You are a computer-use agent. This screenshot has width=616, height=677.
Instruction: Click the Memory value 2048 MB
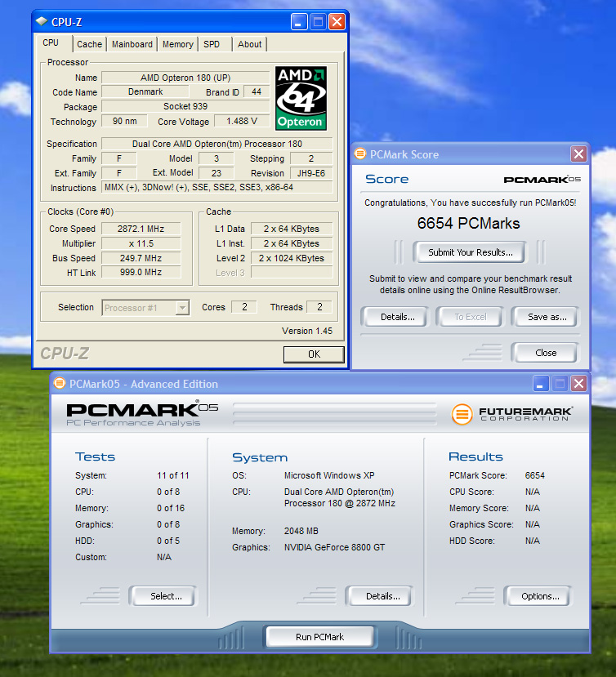tap(301, 531)
